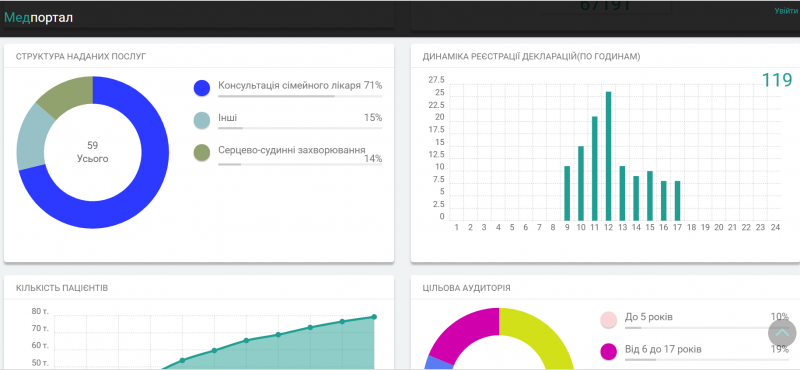Viewport: 800px width, 370px height.
Task: Click the Структура наданих послуг card header
Action: 199,56
